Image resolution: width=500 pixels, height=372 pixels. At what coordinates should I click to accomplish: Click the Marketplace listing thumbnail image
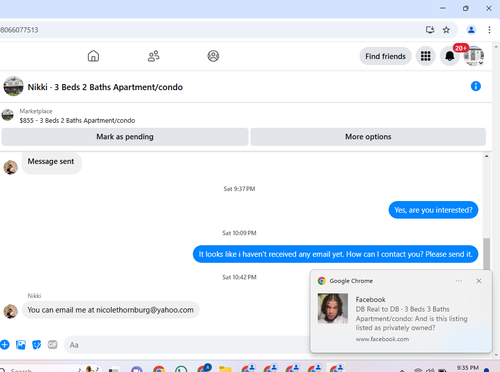pos(8,115)
